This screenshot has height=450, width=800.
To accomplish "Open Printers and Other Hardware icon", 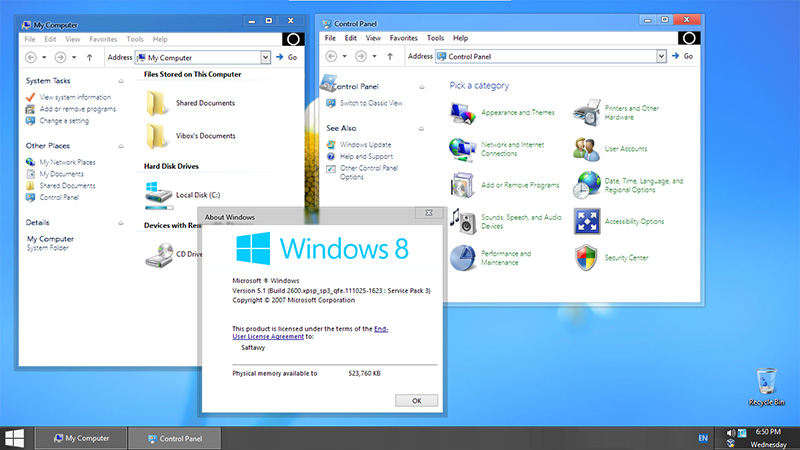I will pyautogui.click(x=586, y=112).
